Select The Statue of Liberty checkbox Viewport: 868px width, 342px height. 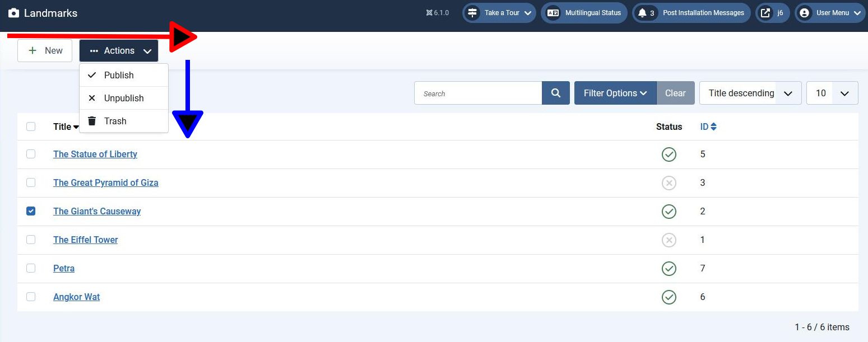31,154
